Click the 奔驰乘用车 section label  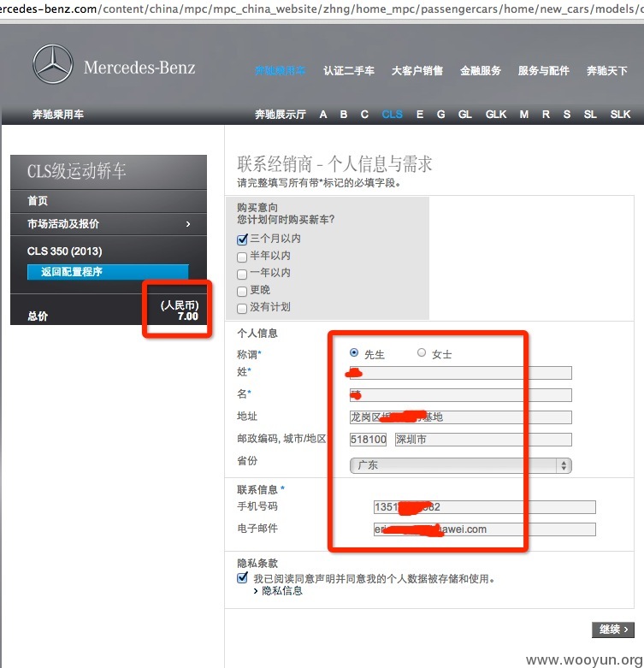click(58, 114)
